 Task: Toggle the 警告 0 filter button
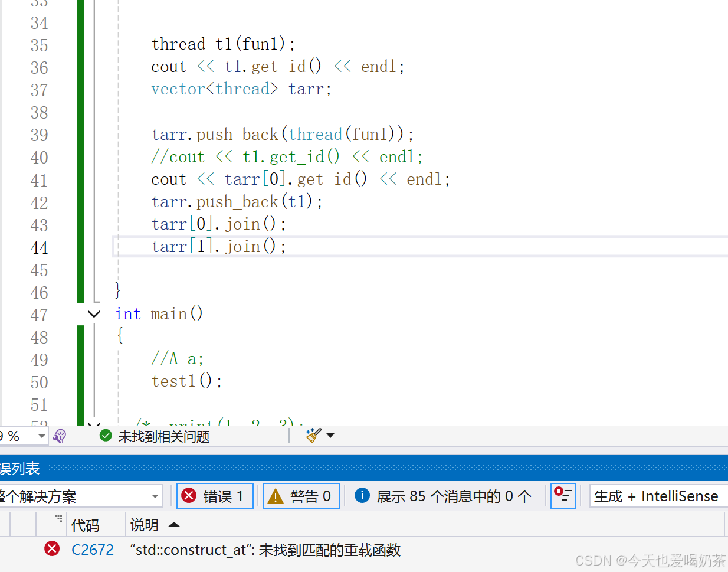pos(301,496)
